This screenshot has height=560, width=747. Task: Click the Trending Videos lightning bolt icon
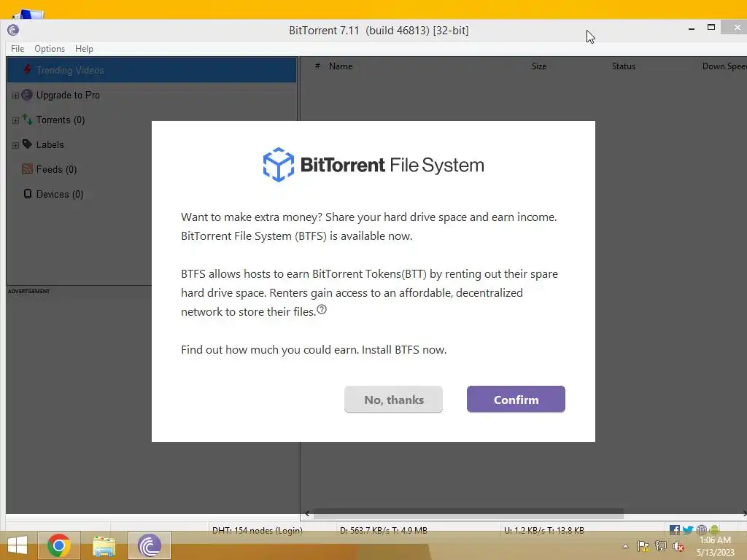28,69
